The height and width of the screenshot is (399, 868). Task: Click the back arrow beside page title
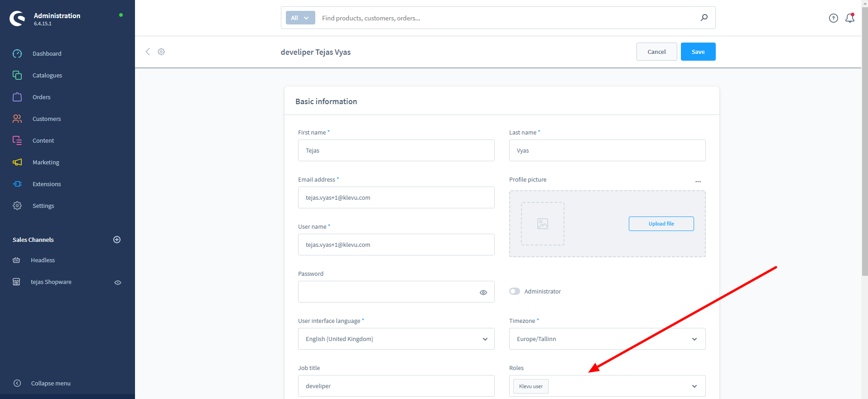pos(148,52)
